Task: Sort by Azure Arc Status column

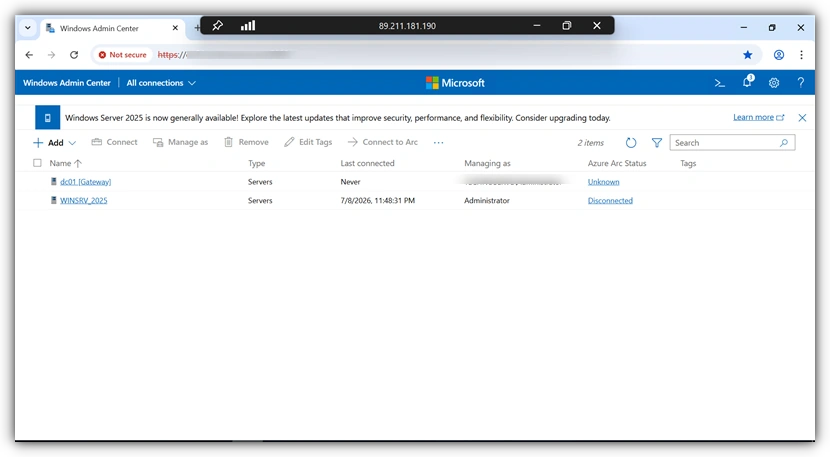Action: 617,163
